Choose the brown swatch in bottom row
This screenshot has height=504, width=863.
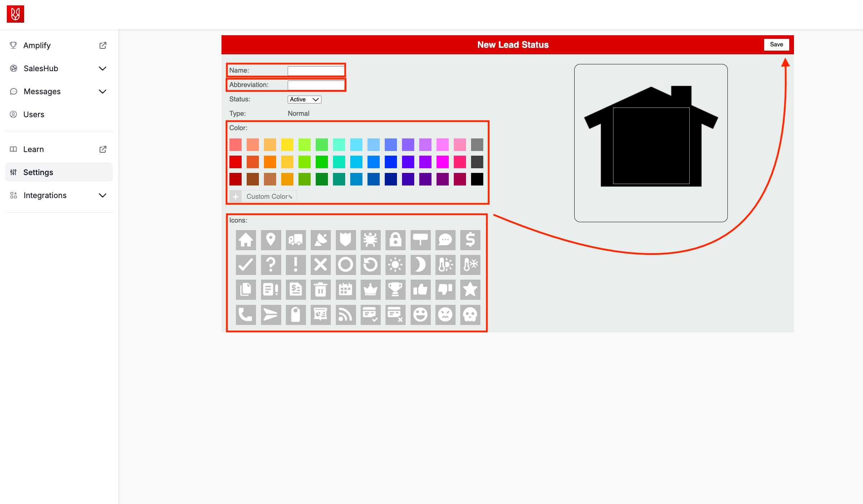pos(253,179)
